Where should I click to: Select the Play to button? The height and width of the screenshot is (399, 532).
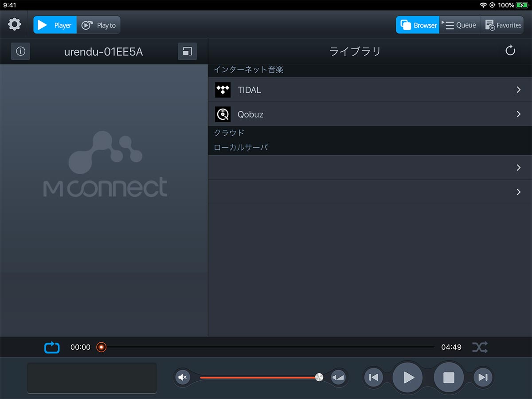pyautogui.click(x=99, y=25)
